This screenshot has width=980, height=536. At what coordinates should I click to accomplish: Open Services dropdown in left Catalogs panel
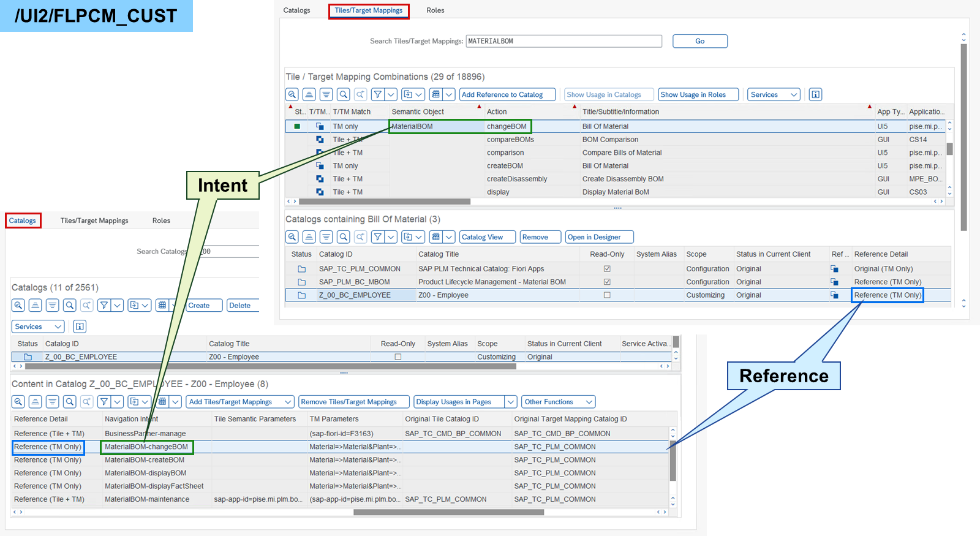[38, 327]
